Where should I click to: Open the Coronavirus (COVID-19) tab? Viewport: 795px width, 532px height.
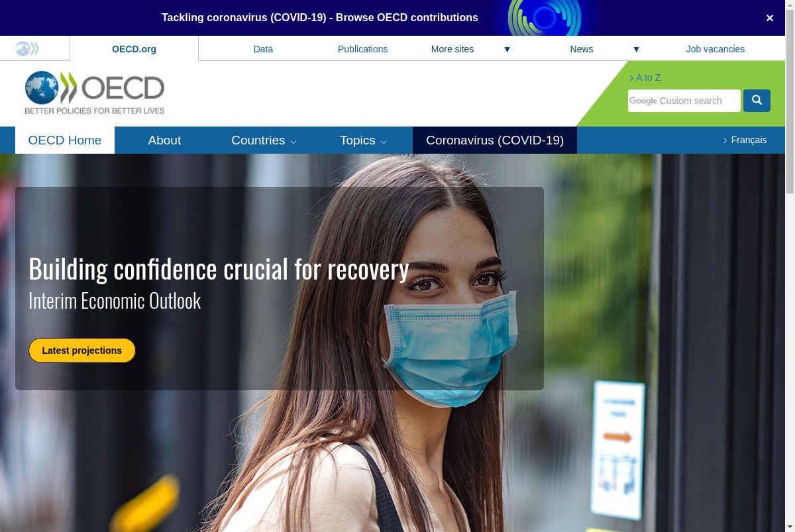[x=495, y=140]
